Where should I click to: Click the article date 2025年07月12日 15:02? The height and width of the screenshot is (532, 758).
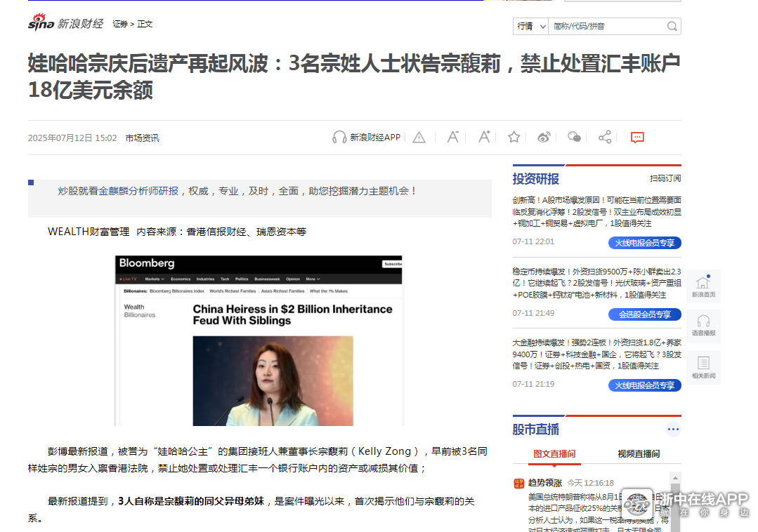pos(72,138)
